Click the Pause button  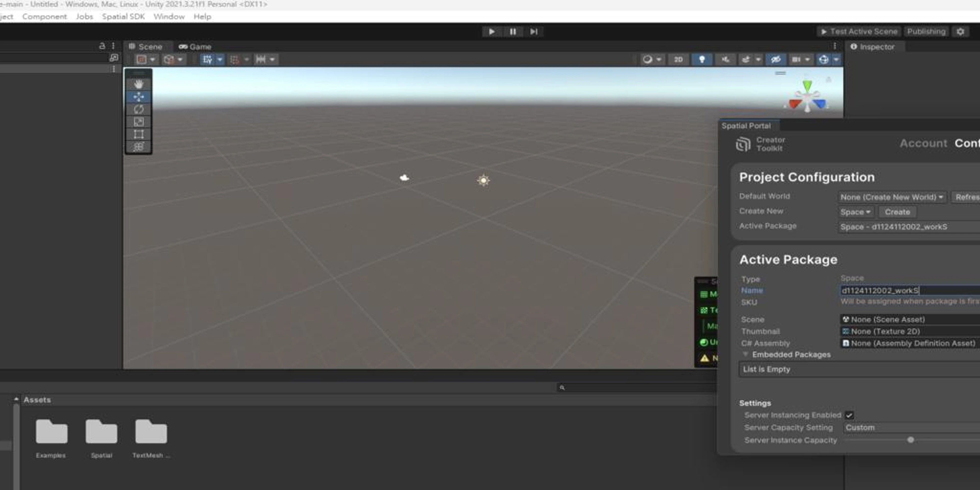pos(512,32)
